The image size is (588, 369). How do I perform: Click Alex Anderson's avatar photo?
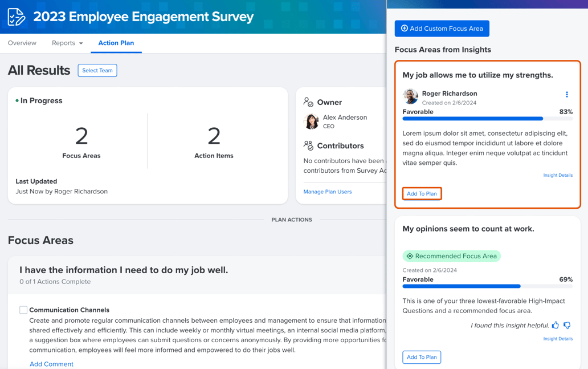pyautogui.click(x=312, y=121)
